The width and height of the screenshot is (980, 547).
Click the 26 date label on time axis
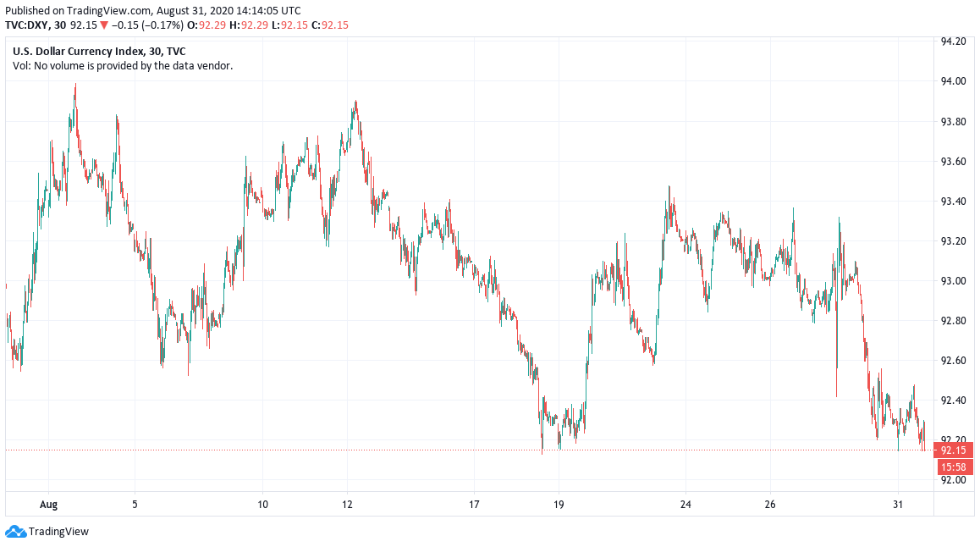click(770, 505)
